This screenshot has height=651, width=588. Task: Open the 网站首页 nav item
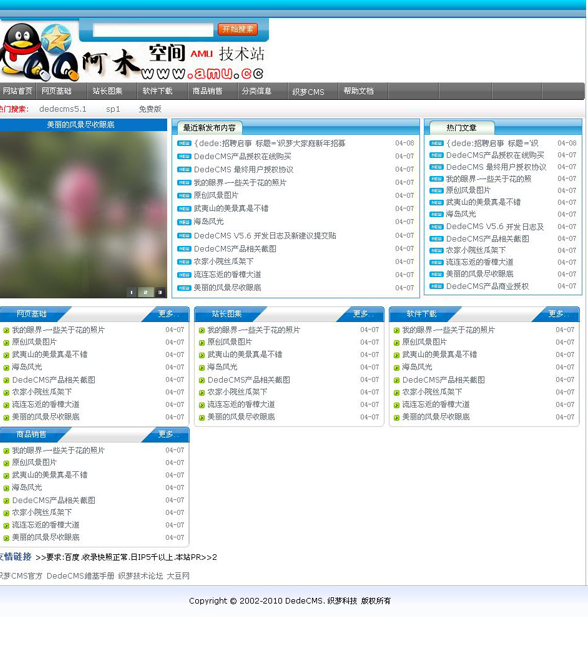click(x=17, y=91)
